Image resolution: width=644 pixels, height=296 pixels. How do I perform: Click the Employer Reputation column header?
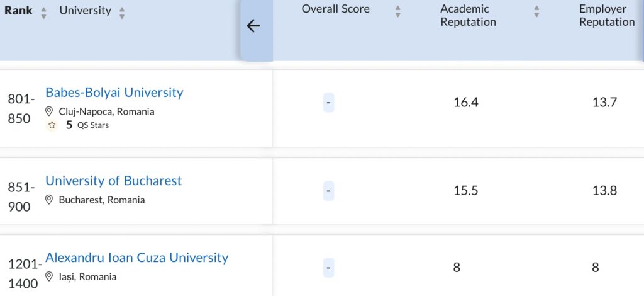pyautogui.click(x=606, y=16)
